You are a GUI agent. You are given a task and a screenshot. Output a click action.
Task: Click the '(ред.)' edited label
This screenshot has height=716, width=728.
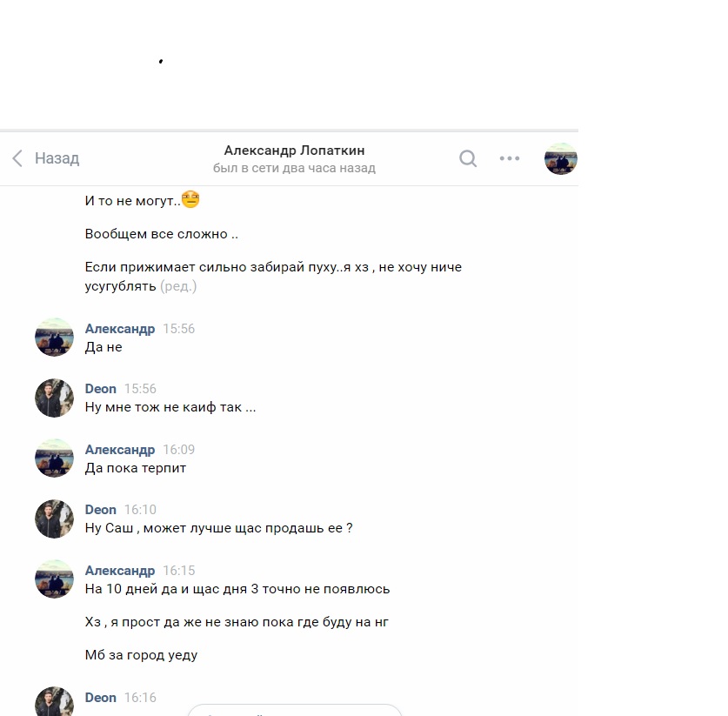[x=178, y=286]
